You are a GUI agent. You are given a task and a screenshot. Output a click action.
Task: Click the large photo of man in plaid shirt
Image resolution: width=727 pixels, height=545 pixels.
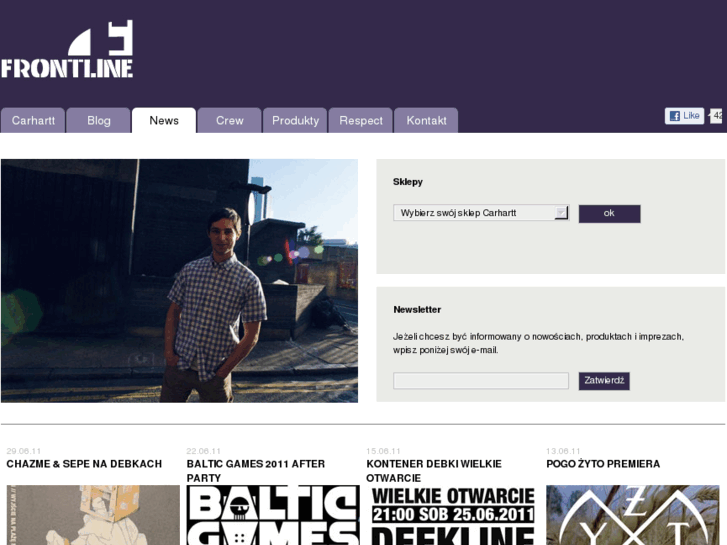[x=179, y=281]
